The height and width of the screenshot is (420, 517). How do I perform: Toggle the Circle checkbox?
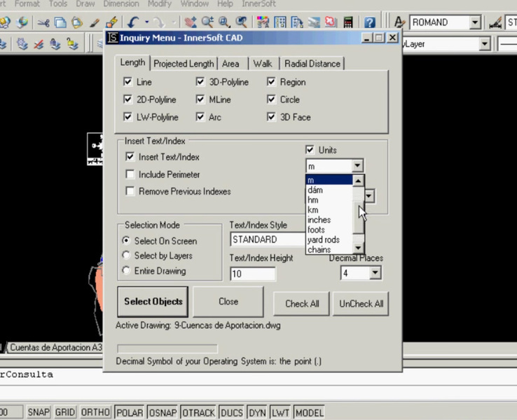click(x=271, y=99)
